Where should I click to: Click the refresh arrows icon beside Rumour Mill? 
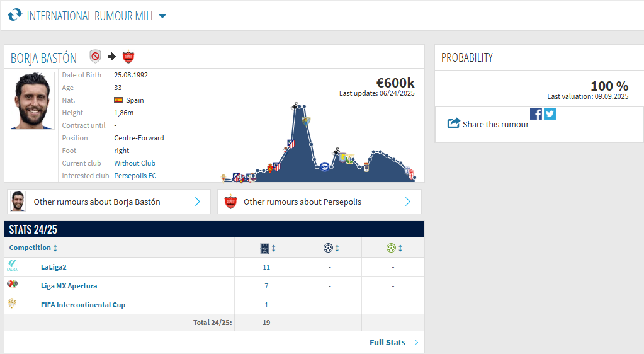pyautogui.click(x=14, y=16)
